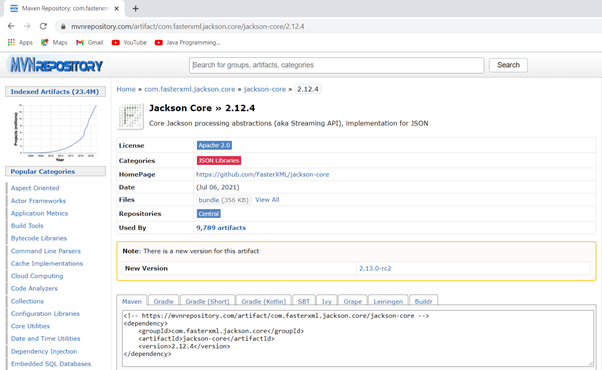
Task: Open new version 2.13.0-rc2 link
Action: click(375, 268)
